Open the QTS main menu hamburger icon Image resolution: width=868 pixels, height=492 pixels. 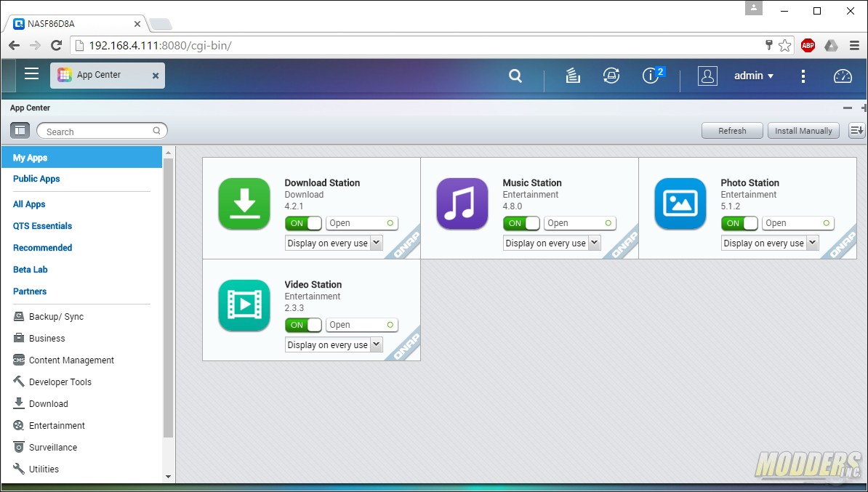point(31,73)
